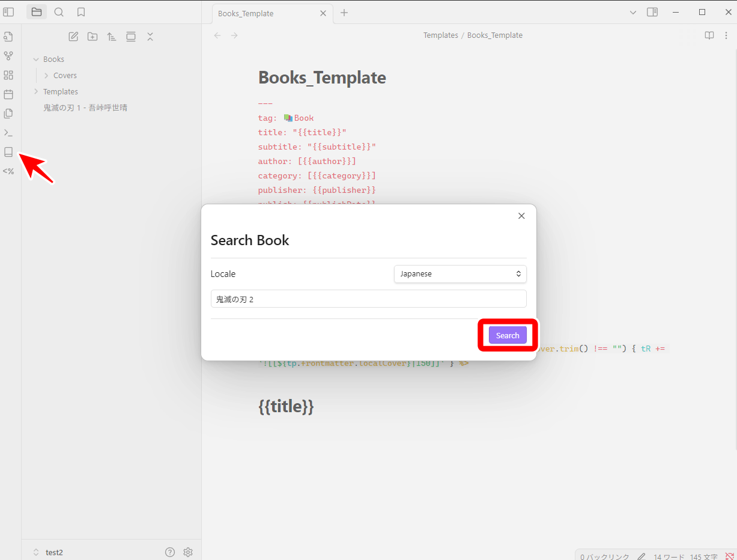737x560 pixels.
Task: Click the insert template ribbon icon
Action: (8, 114)
